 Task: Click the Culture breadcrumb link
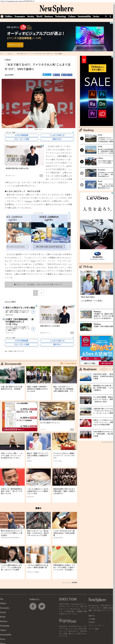click(10, 53)
